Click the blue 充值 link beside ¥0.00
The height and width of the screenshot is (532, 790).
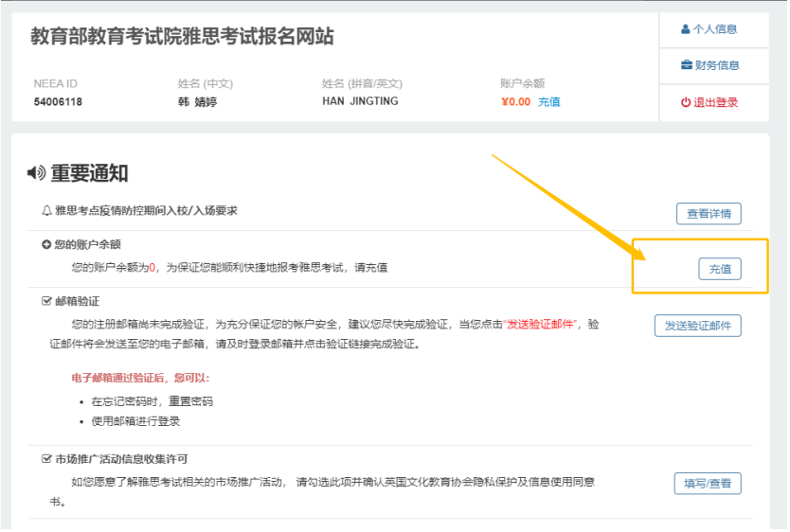pyautogui.click(x=549, y=101)
